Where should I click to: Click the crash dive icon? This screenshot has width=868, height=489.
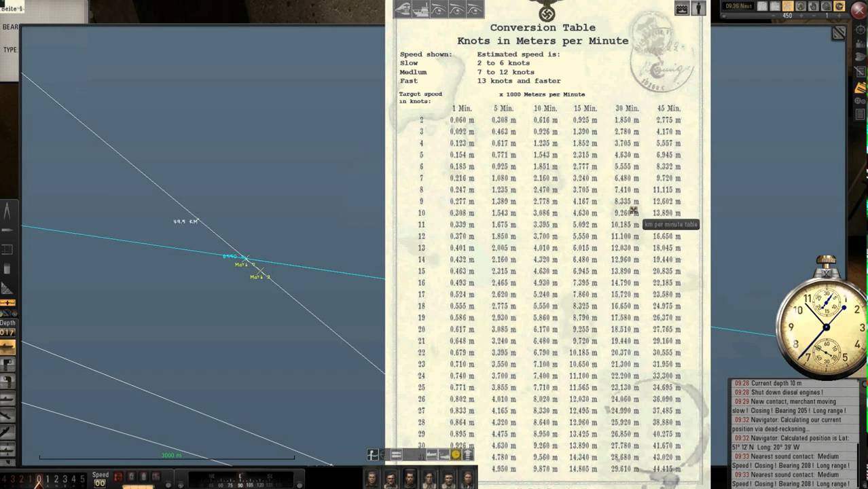[x=7, y=415]
